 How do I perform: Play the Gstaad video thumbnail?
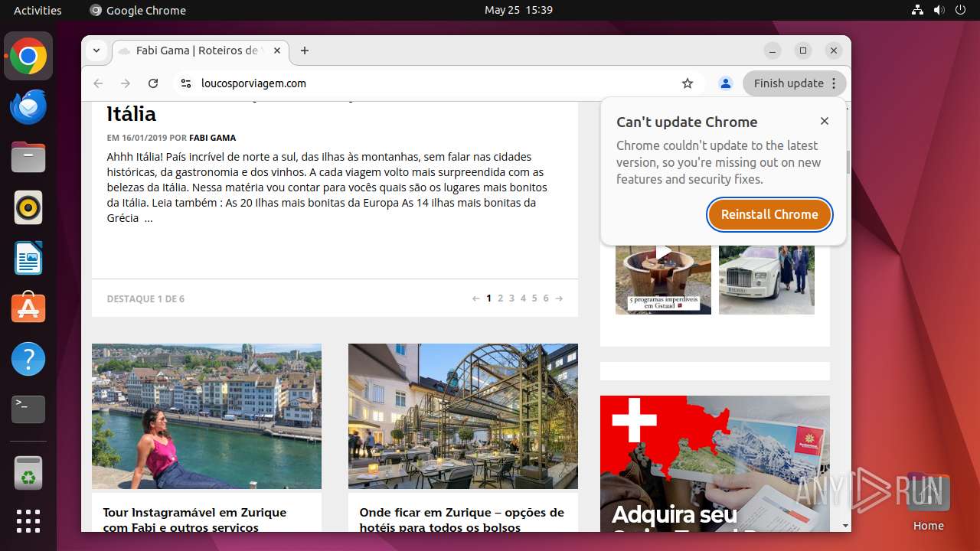(x=663, y=279)
